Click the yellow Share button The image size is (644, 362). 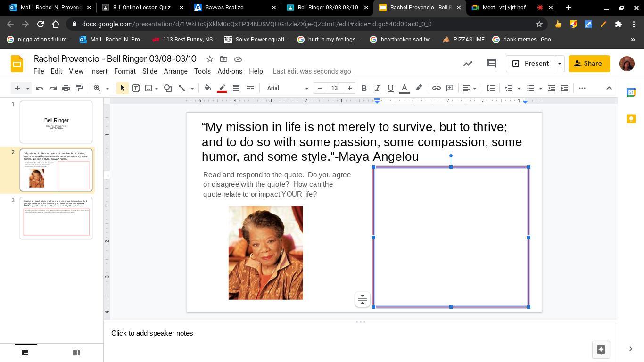coord(589,64)
